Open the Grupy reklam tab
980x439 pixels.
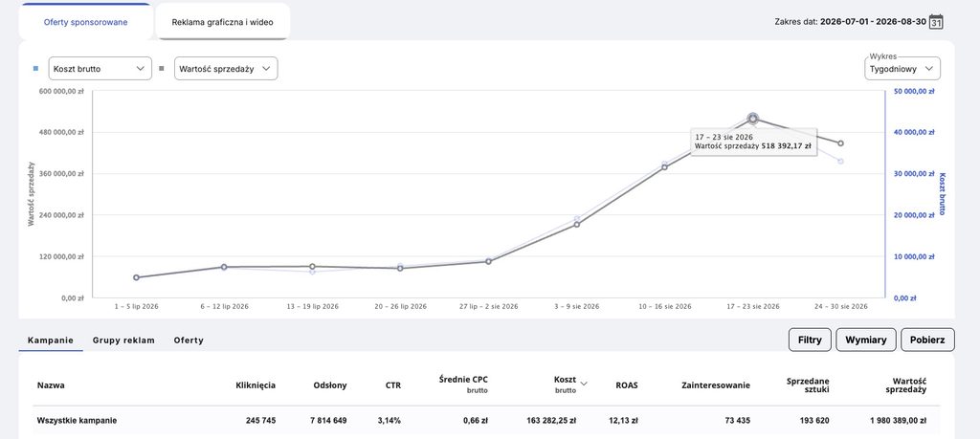123,340
